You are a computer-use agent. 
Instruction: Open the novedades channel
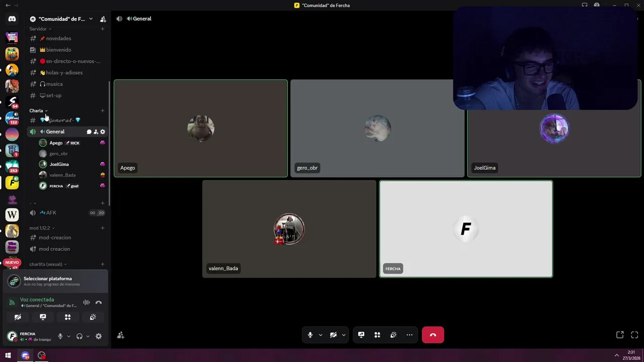(67, 38)
